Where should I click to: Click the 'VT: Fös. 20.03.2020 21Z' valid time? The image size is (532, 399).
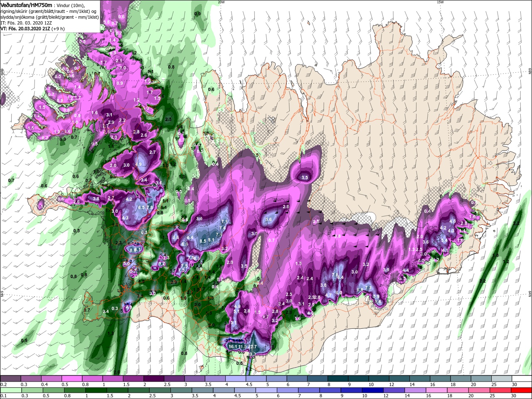click(25, 29)
